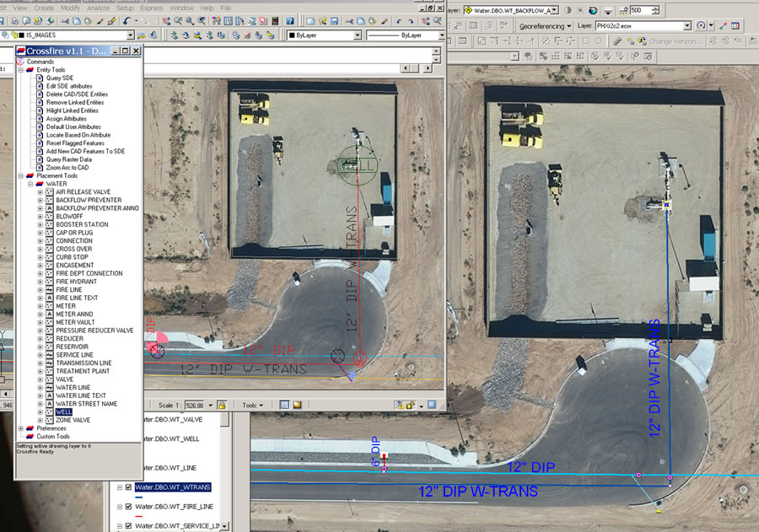Open the IS_IMAGES layer dropdown
This screenshot has width=759, height=532.
click(x=130, y=35)
